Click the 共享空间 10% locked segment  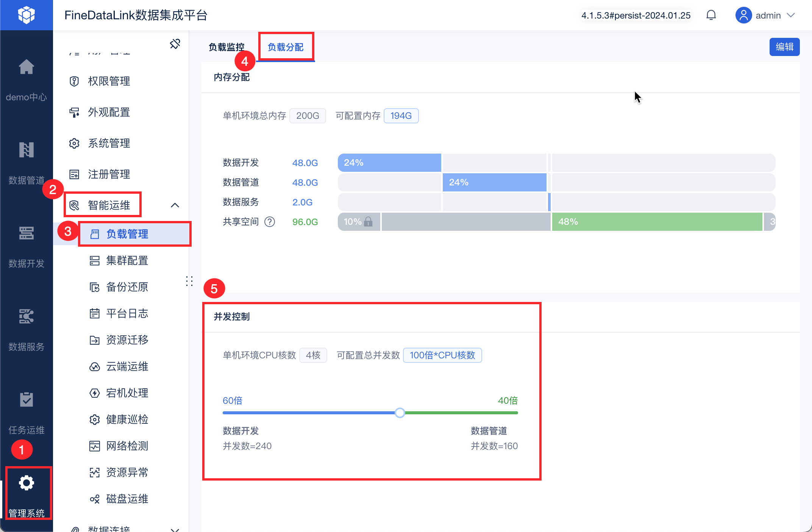point(359,222)
